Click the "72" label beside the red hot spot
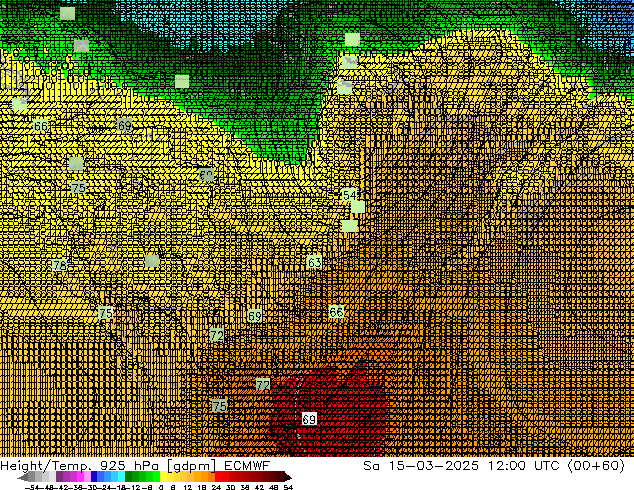This screenshot has height=490, width=634. [x=263, y=384]
